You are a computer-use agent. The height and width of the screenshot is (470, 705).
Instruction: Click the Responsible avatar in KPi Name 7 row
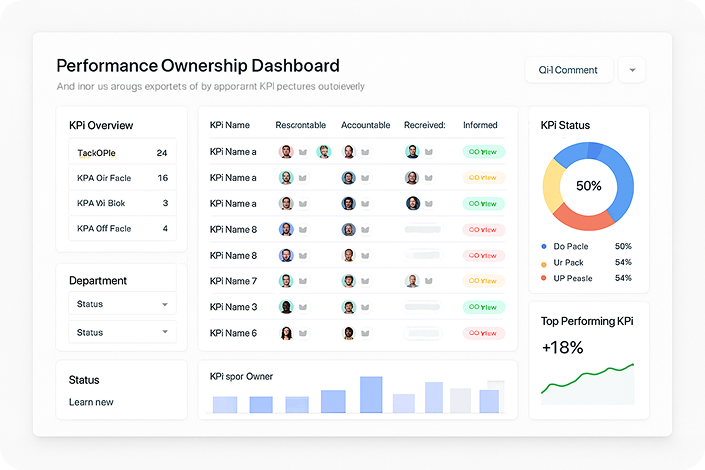click(x=286, y=281)
